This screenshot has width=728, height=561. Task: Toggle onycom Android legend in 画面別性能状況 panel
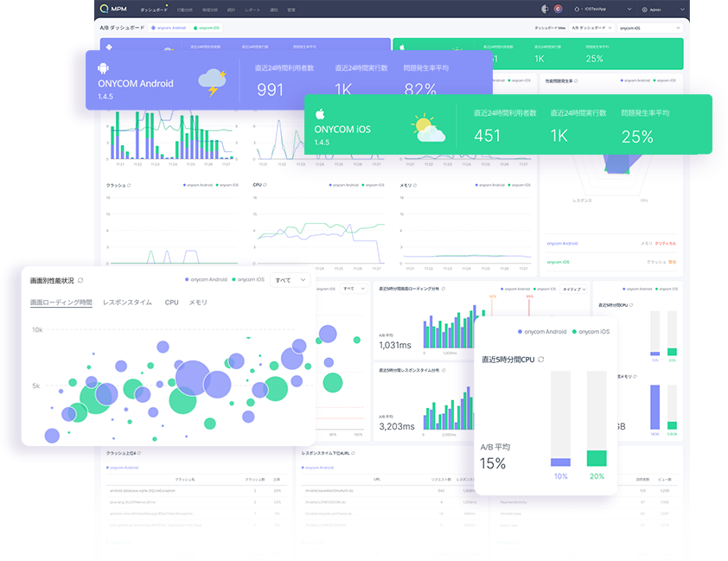tap(206, 279)
